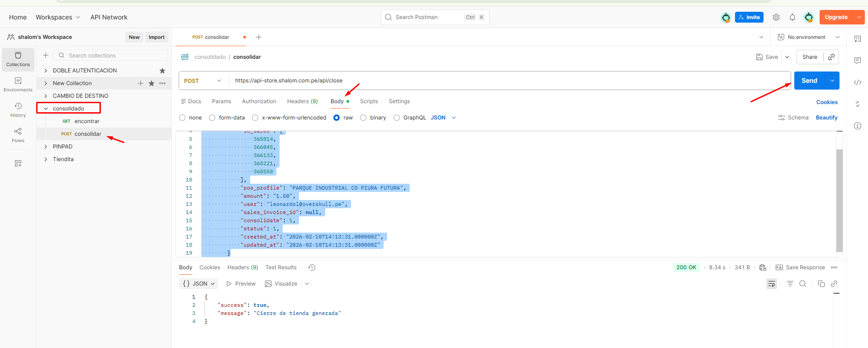This screenshot has width=868, height=348.
Task: Open the History sidebar panel
Action: point(18,109)
